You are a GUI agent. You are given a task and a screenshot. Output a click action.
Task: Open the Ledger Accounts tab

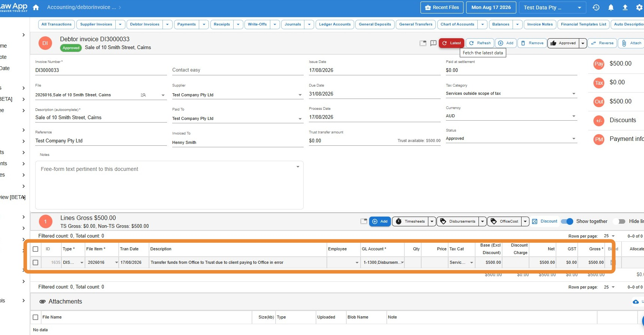tap(335, 24)
